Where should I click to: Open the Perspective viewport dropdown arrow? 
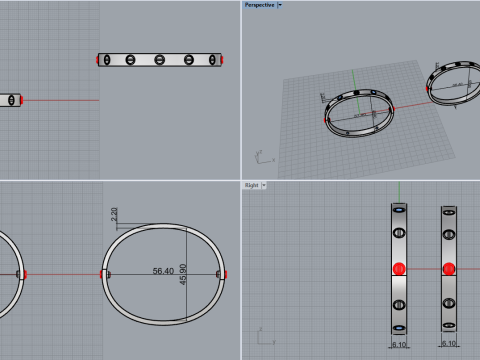pos(280,5)
